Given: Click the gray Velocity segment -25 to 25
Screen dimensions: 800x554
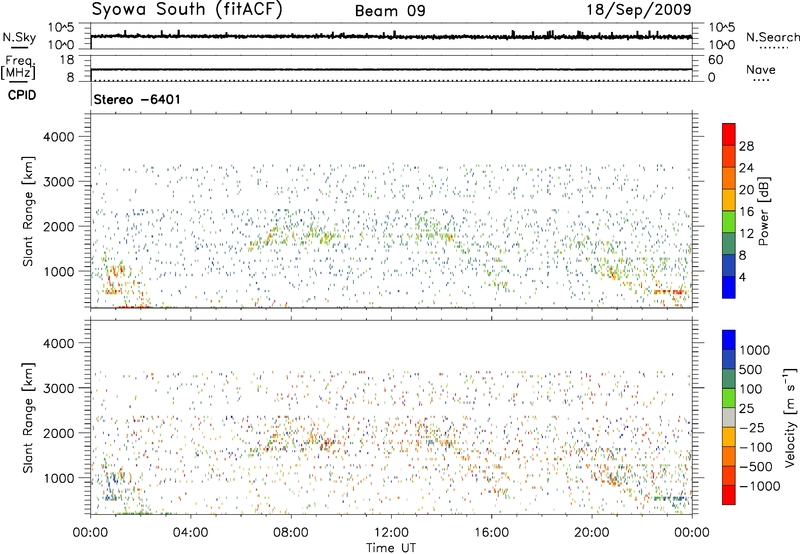Looking at the screenshot, I should (x=729, y=417).
